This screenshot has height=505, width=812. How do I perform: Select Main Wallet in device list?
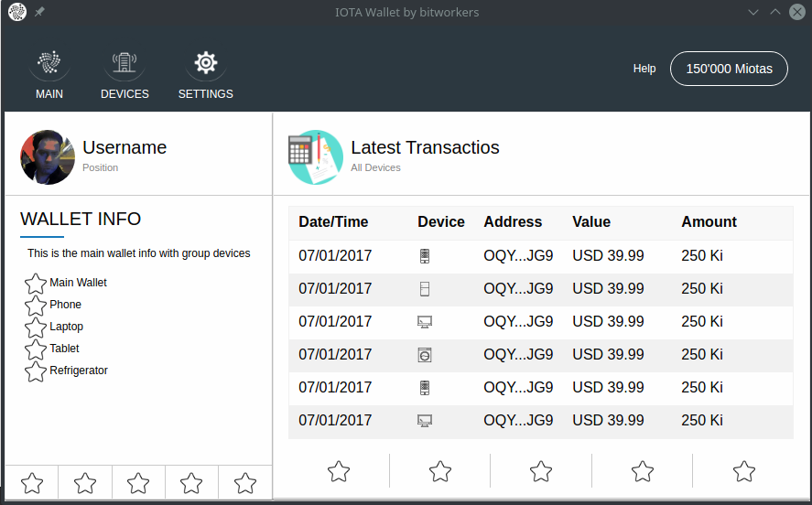78,283
